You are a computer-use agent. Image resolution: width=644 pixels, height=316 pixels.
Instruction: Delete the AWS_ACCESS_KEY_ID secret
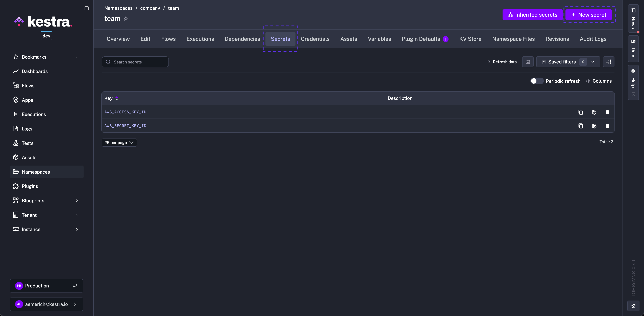tap(607, 112)
